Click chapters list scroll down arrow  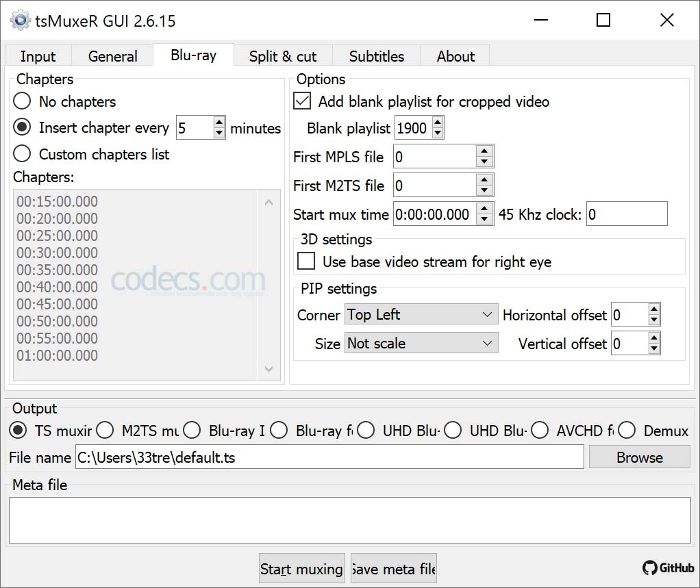[268, 369]
